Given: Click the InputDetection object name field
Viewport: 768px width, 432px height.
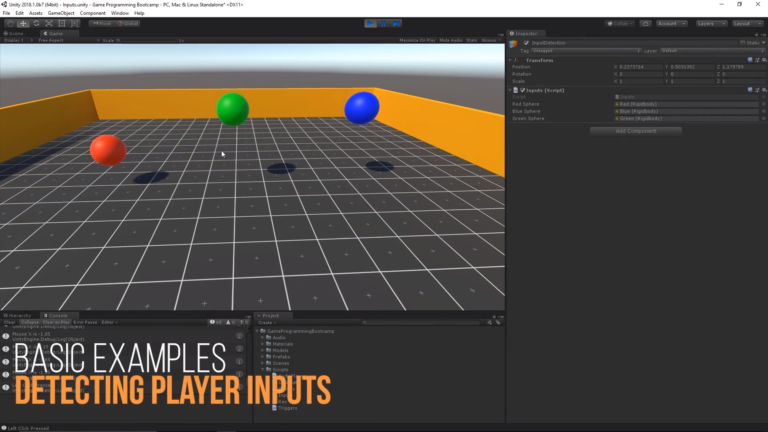Looking at the screenshot, I should click(634, 43).
